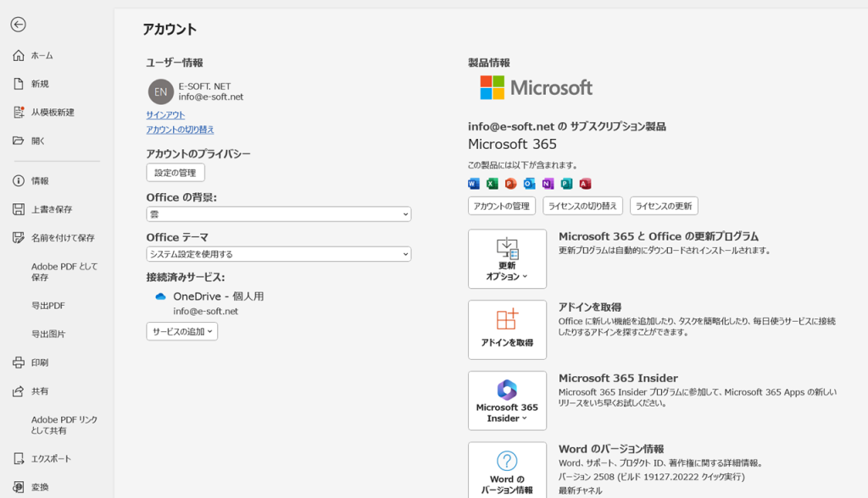Click the OneDrive - 個人用 service name

(219, 296)
